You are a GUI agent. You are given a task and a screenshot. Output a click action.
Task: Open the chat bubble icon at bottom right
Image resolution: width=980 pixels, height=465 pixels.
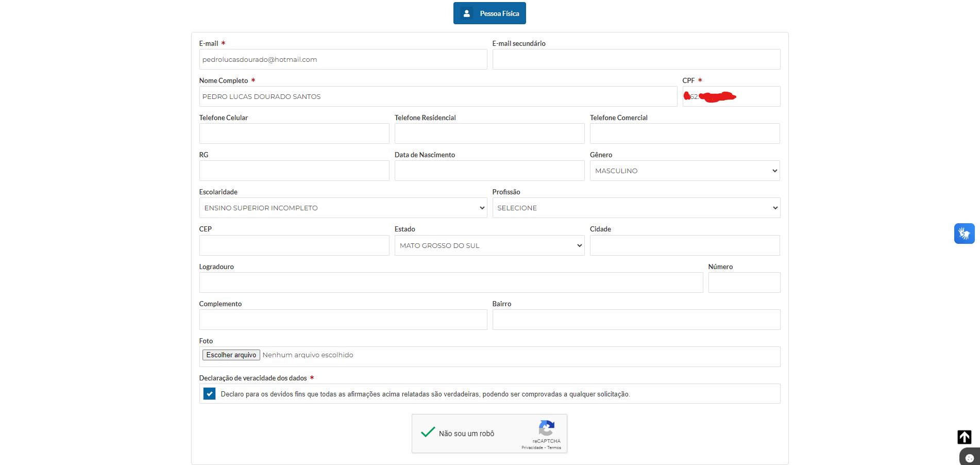coord(970,458)
